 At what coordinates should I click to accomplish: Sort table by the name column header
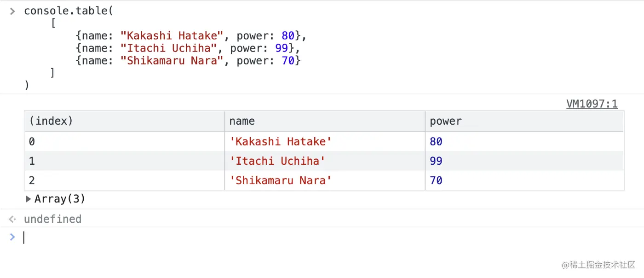coord(242,121)
